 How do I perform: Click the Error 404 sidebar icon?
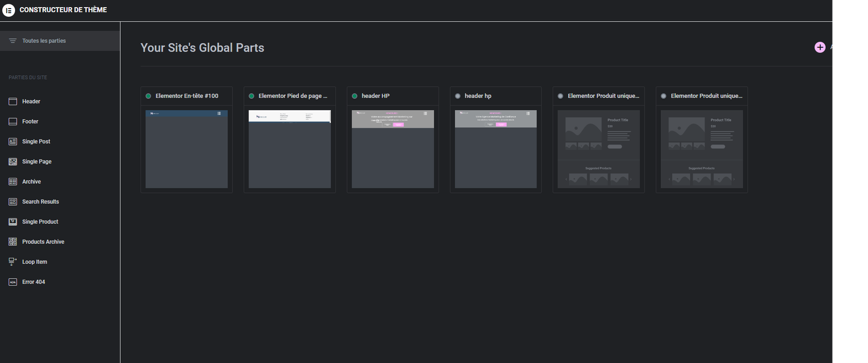click(x=13, y=282)
